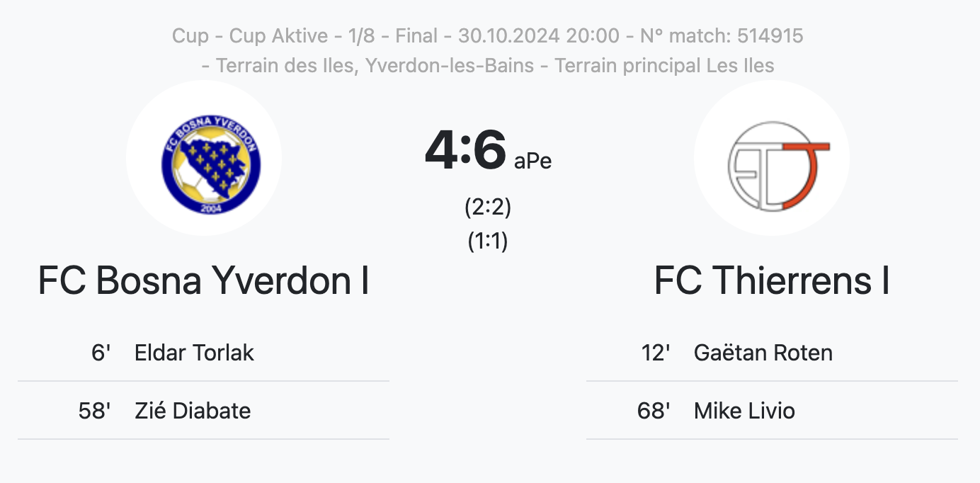Click the 4:6 final score
Viewport: 980px width, 483px height.
tap(465, 149)
